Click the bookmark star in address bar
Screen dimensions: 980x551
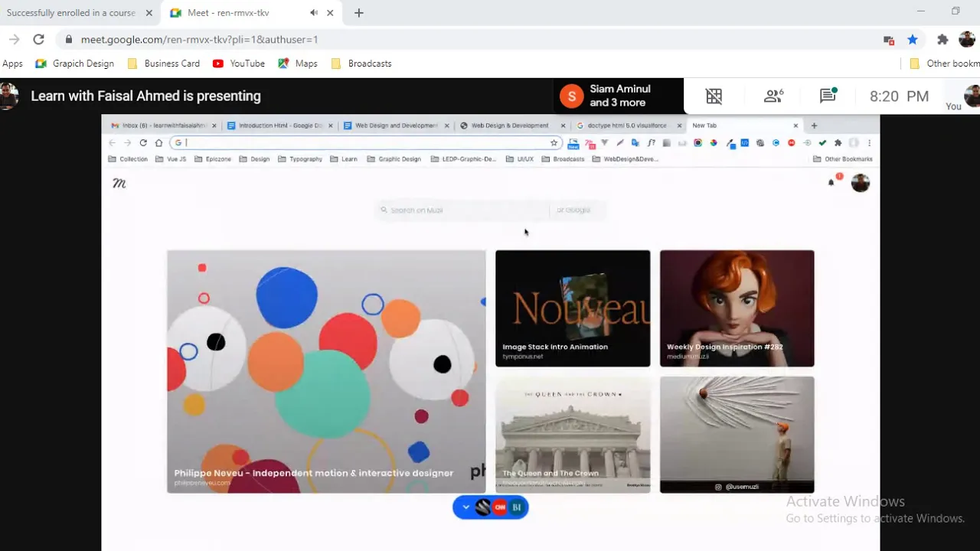tap(912, 39)
